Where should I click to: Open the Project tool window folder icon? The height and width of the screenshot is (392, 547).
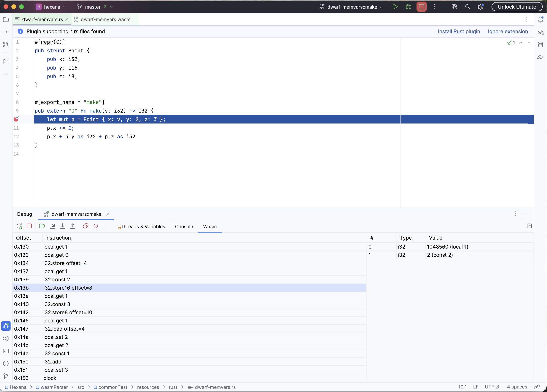pyautogui.click(x=6, y=20)
